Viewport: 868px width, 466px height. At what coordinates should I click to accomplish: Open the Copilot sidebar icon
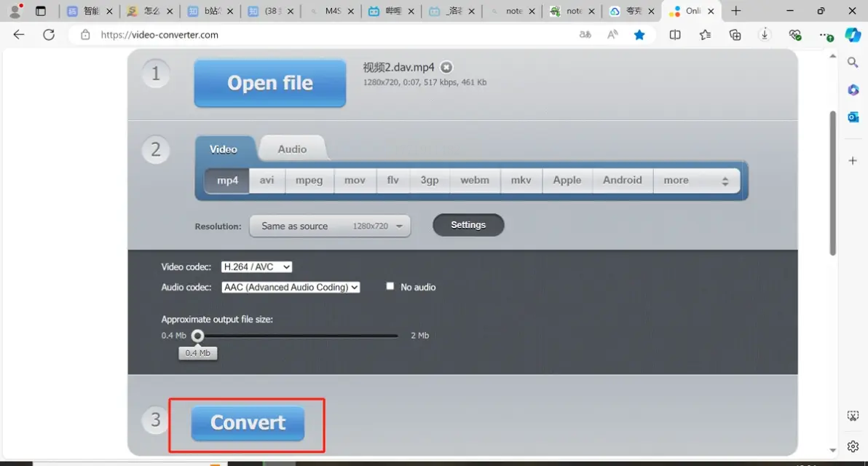853,35
